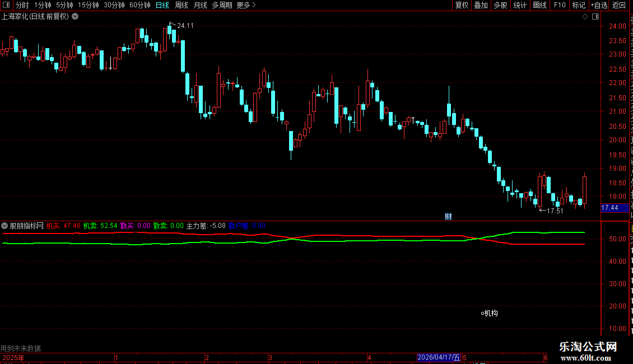Open dropdown beside 上海家化 title

pos(75,17)
